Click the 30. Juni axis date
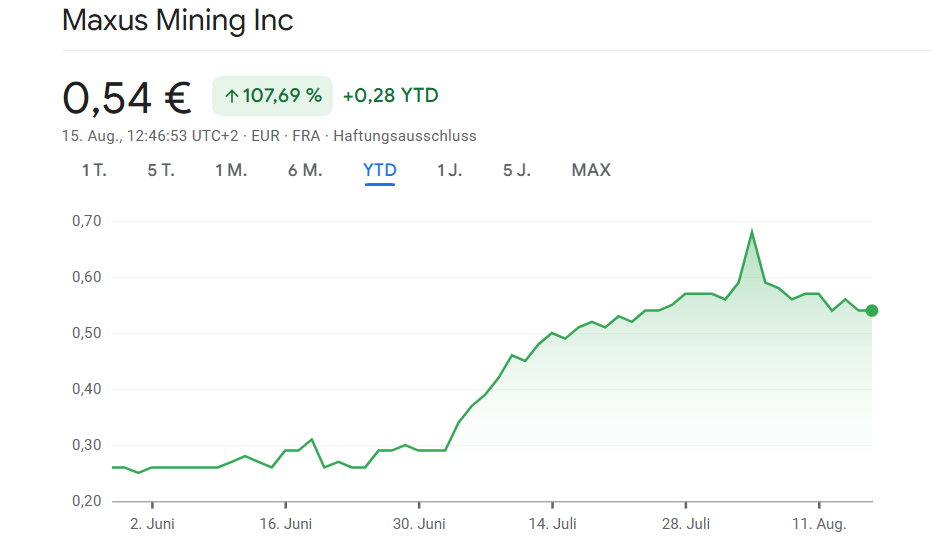 [419, 524]
